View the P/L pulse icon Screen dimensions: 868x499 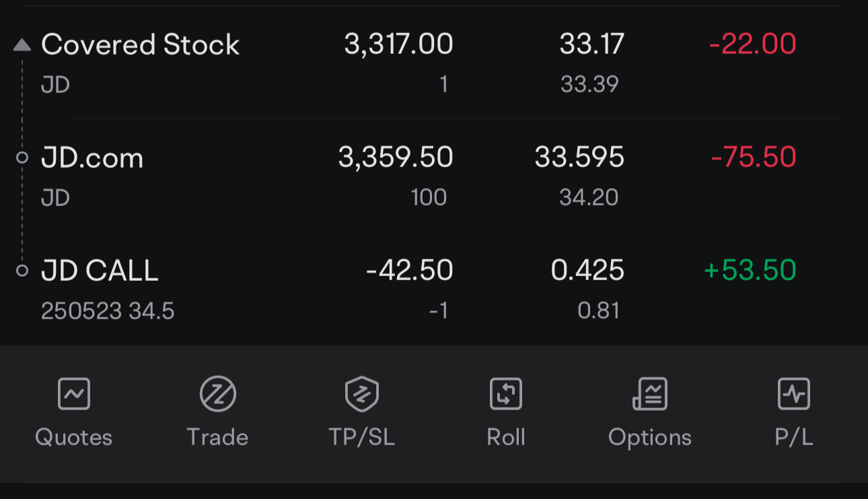click(x=794, y=394)
